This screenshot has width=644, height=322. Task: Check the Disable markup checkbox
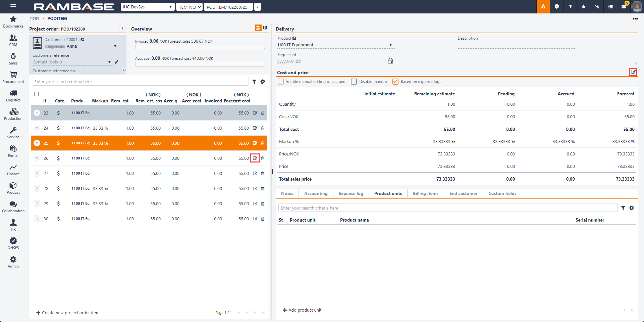pos(354,82)
